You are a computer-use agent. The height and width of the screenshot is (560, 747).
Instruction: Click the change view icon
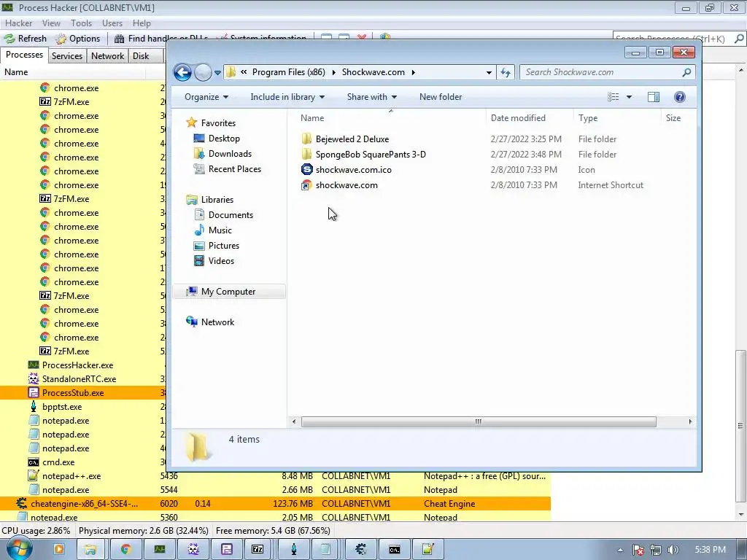click(613, 97)
